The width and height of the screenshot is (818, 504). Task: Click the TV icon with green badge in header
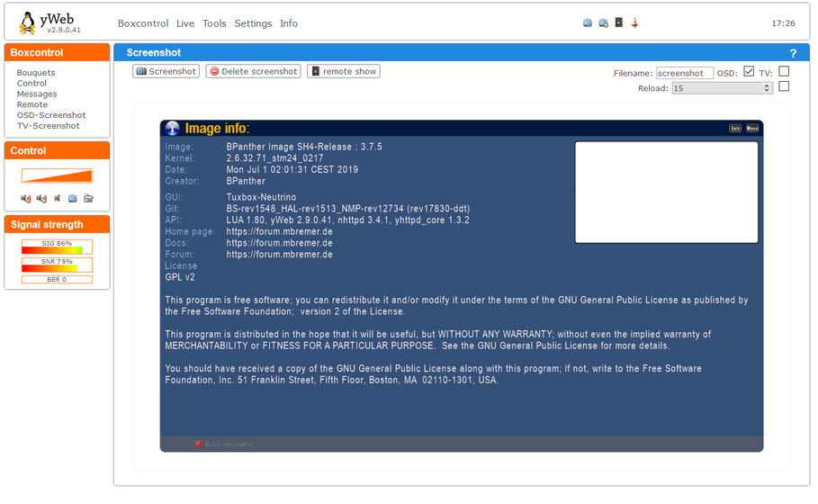(604, 23)
